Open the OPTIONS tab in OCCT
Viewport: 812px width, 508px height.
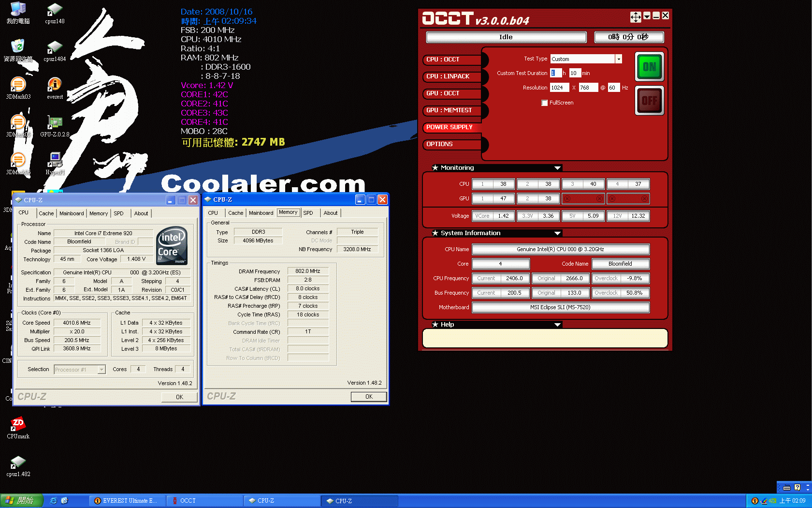[x=452, y=144]
